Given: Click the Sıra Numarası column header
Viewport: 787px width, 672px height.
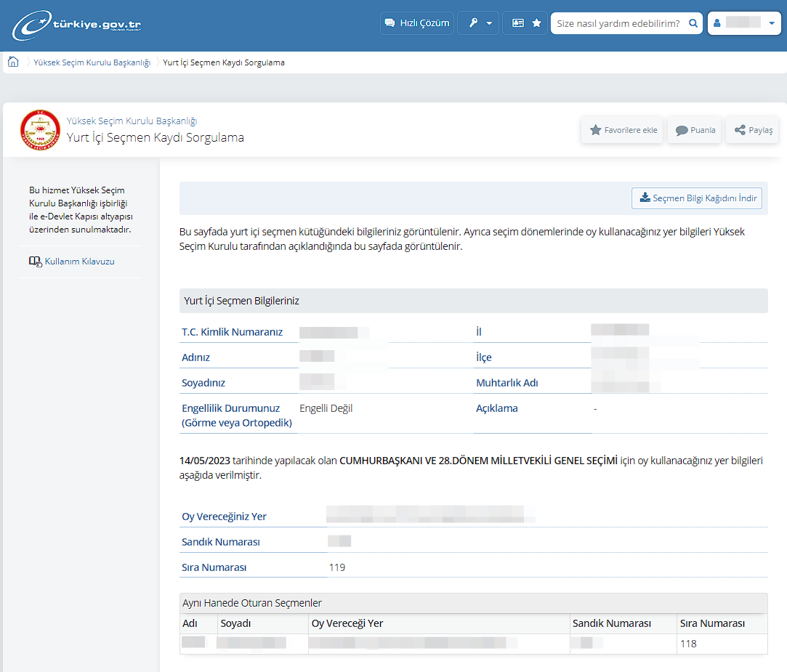Looking at the screenshot, I should tap(711, 623).
